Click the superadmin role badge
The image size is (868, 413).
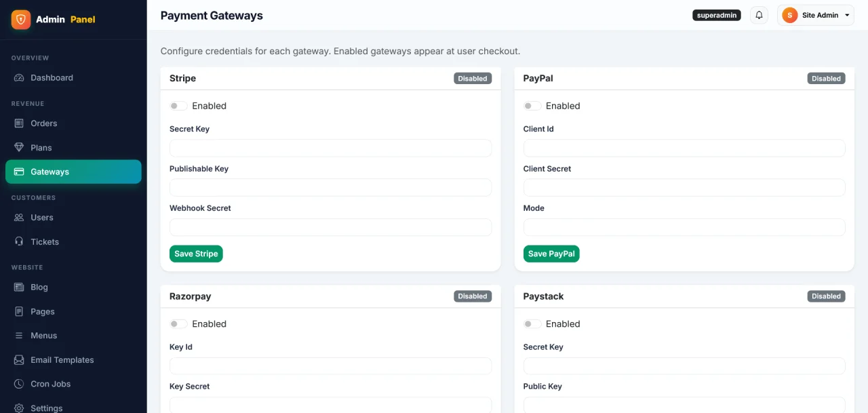(x=717, y=15)
